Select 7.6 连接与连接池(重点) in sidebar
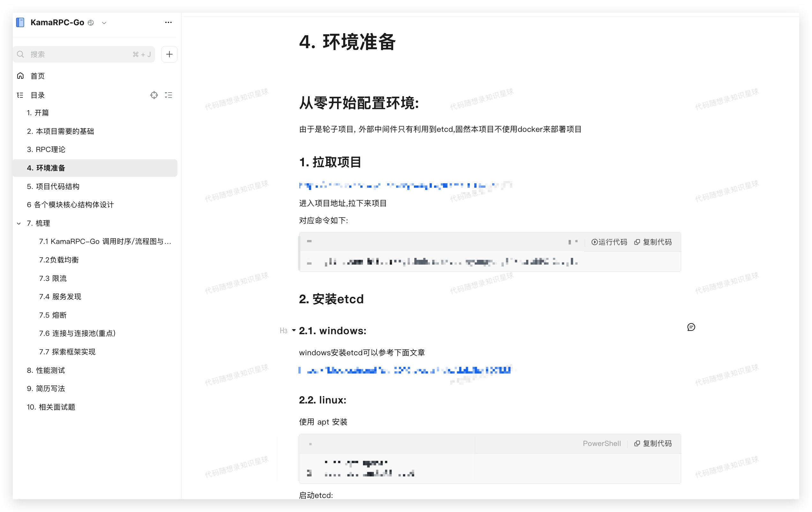 click(77, 333)
